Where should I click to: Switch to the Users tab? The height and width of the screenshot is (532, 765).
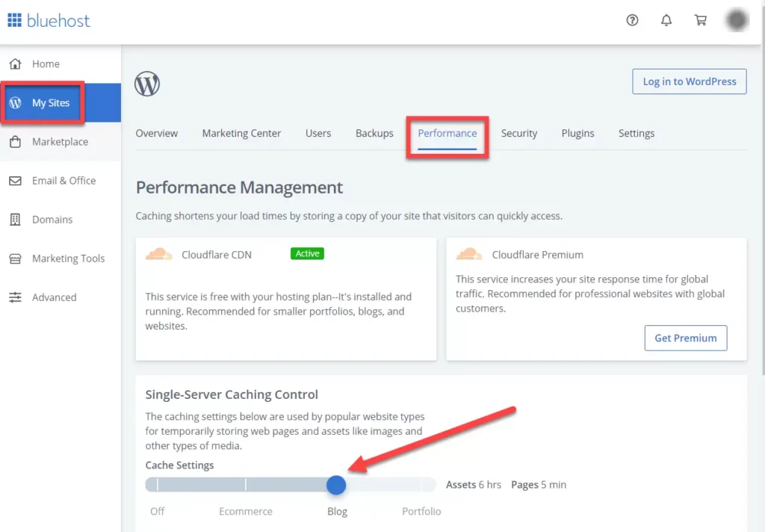[318, 133]
